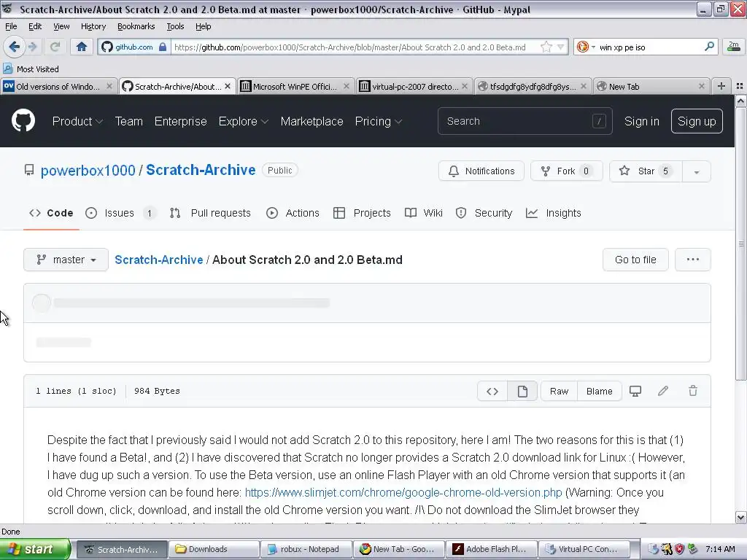747x560 pixels.
Task: Open the Marketplace link
Action: click(x=311, y=121)
